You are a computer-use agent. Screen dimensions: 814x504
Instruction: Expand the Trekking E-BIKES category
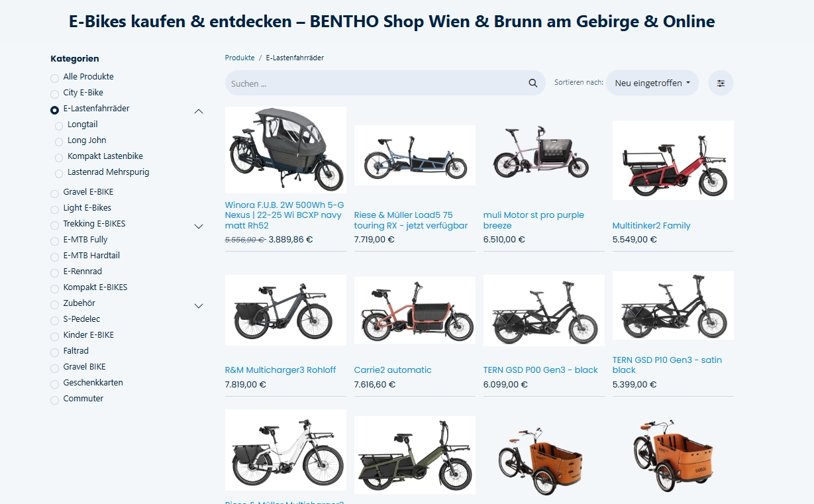click(199, 227)
